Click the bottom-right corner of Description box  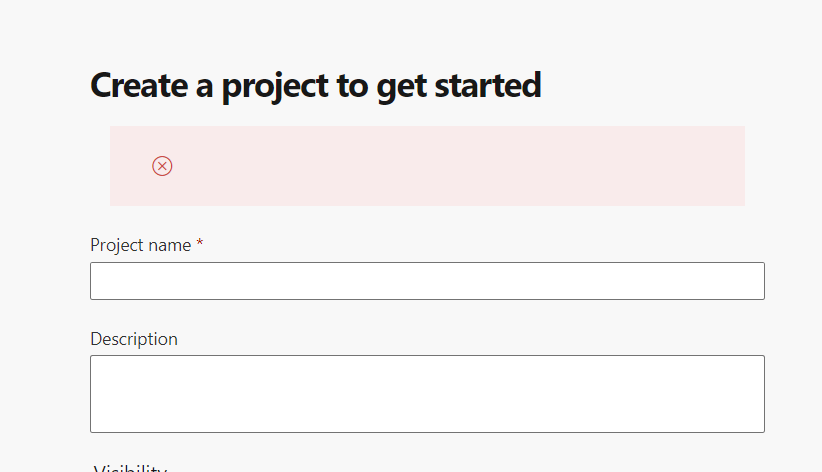click(x=759, y=427)
